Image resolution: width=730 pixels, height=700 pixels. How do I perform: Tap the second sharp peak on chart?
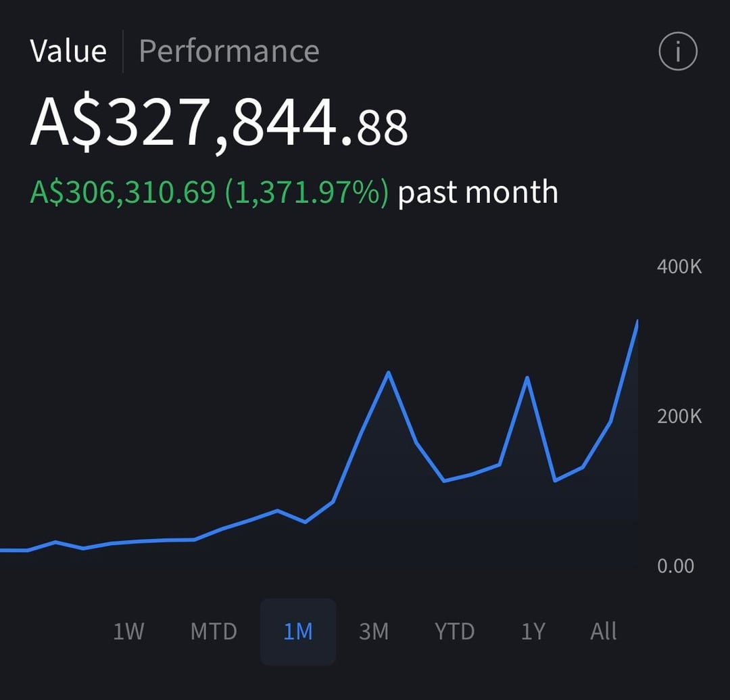coord(527,377)
